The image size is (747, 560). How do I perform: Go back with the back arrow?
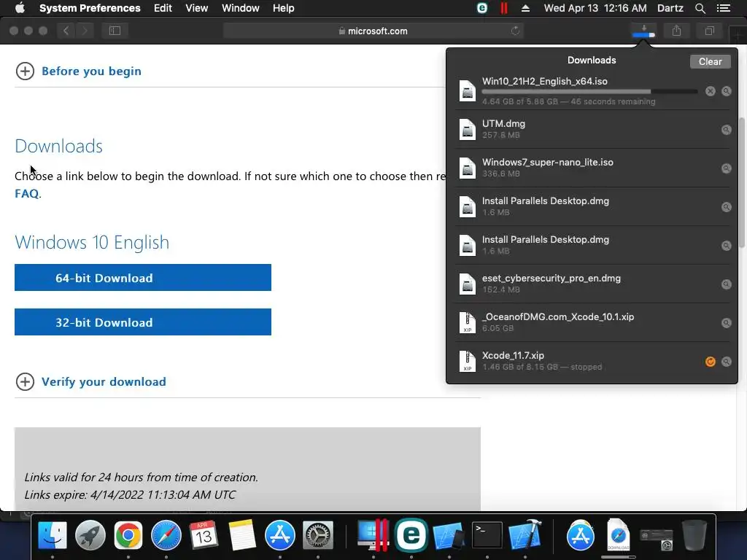coord(66,31)
